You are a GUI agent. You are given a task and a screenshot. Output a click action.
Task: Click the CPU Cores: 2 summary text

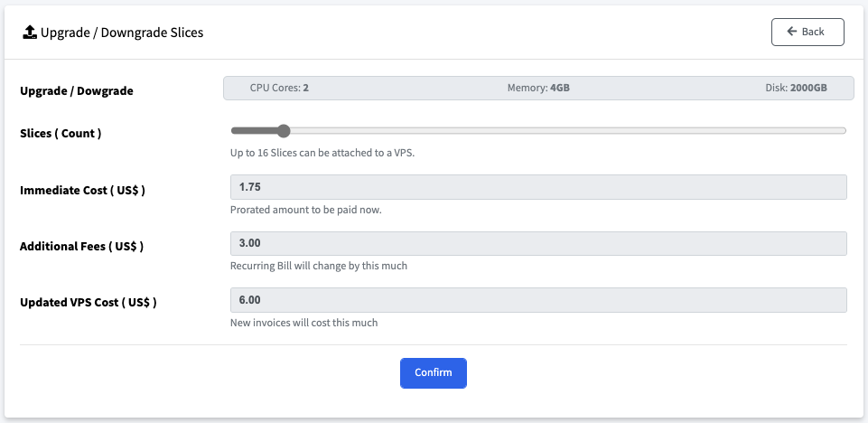coord(279,88)
